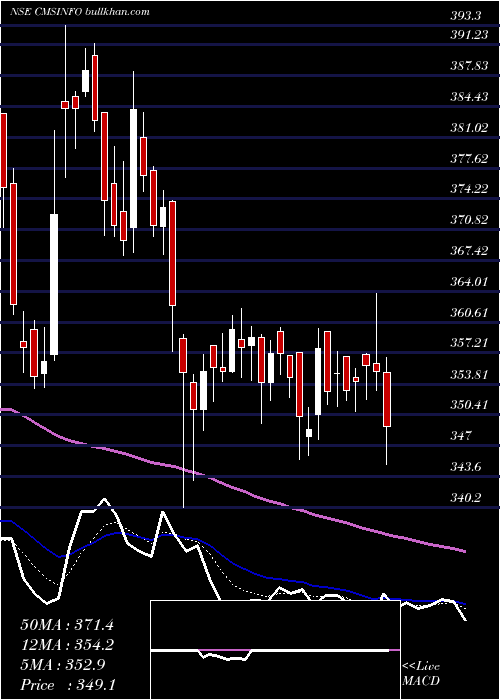Click the 50MA : 371.4 readout

pos(67,624)
